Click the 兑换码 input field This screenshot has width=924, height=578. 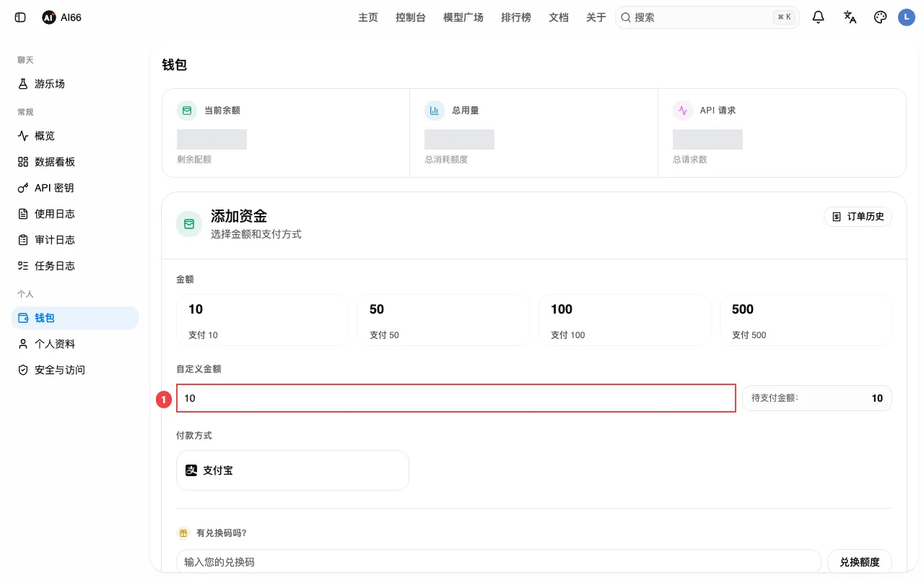pyautogui.click(x=499, y=562)
